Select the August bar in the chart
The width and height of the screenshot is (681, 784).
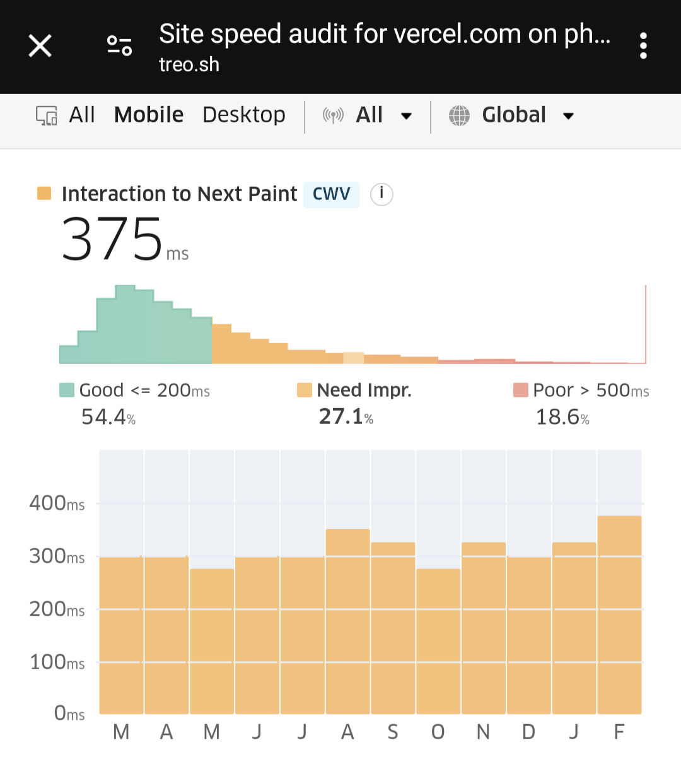pos(347,621)
